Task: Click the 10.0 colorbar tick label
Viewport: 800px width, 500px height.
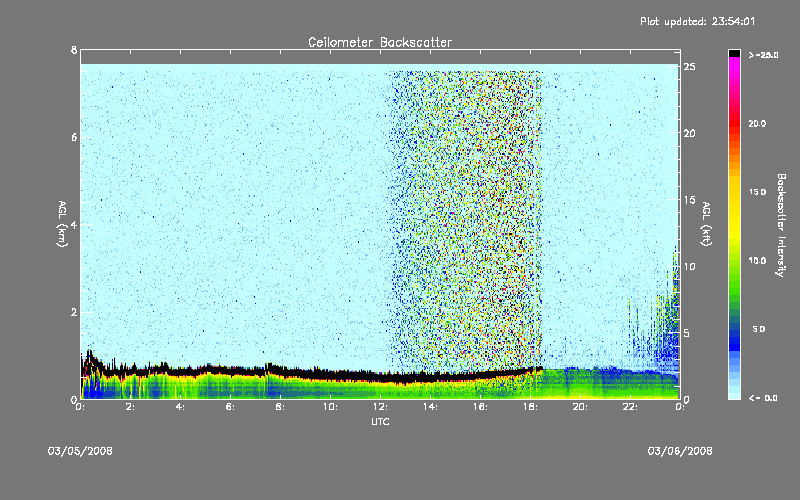Action: pyautogui.click(x=757, y=260)
